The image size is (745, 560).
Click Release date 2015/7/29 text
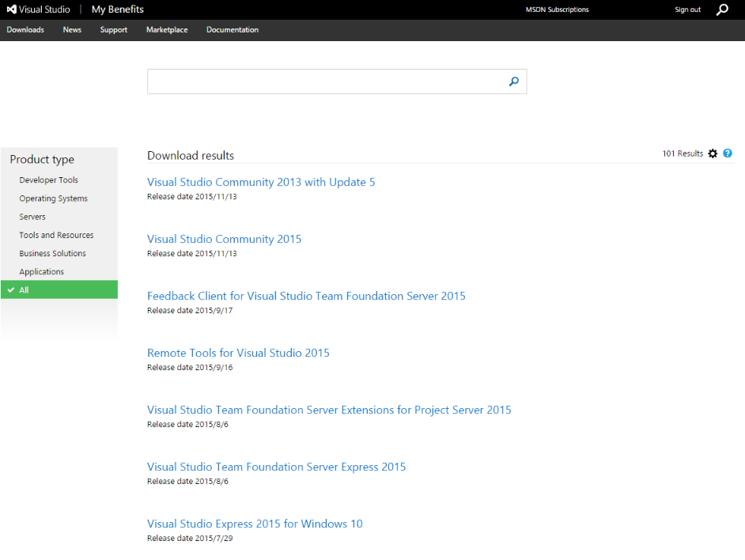pyautogui.click(x=190, y=538)
